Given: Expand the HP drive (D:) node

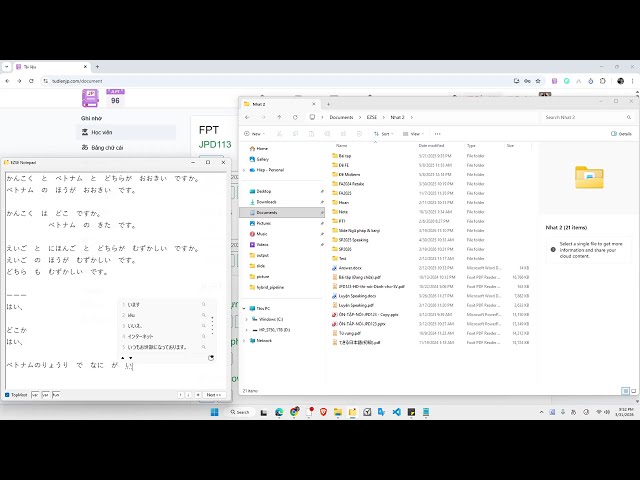Looking at the screenshot, I should click(247, 330).
